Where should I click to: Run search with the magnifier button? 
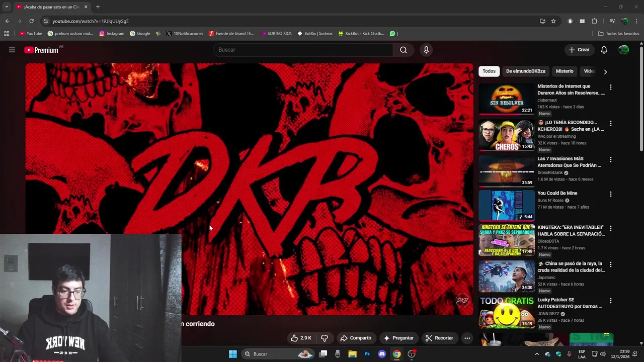[x=404, y=50]
